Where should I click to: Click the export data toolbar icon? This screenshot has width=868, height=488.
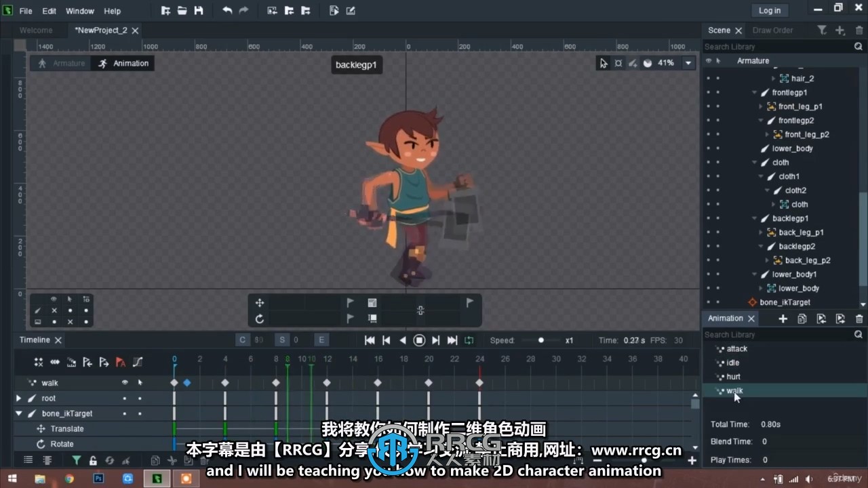(x=306, y=10)
